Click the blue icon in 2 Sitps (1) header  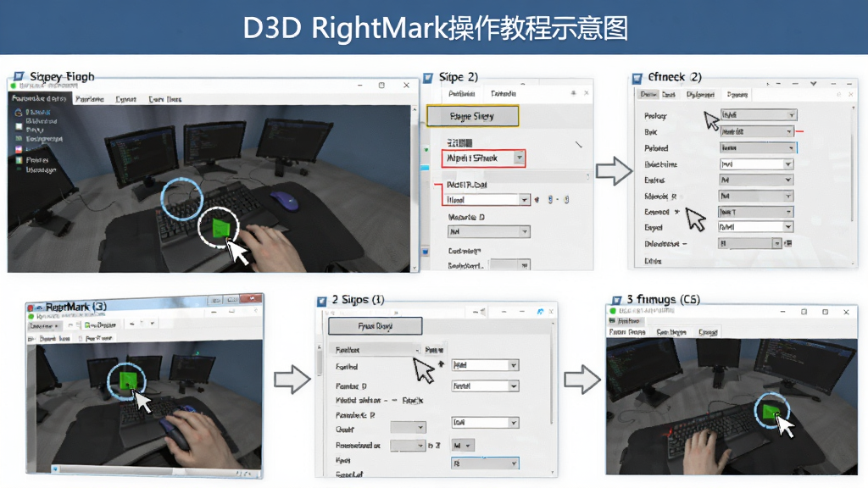pyautogui.click(x=540, y=312)
